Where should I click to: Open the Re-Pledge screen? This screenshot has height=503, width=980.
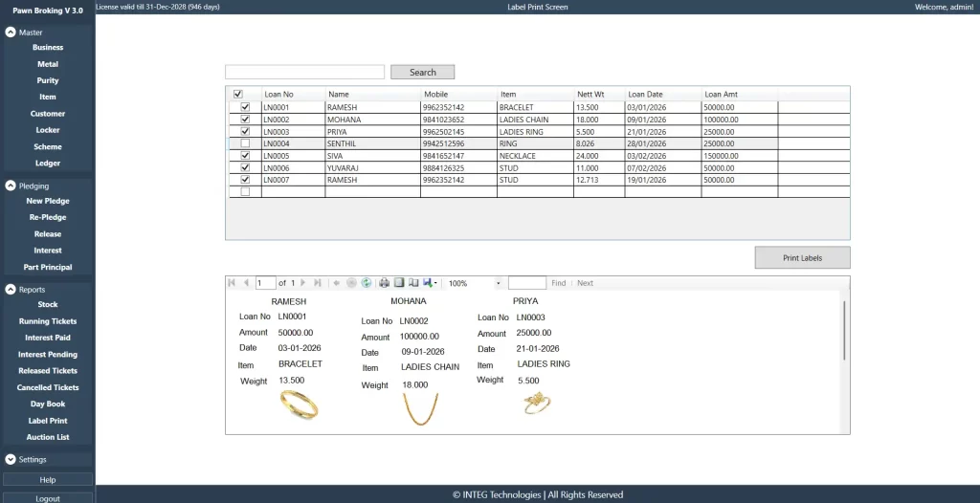48,217
